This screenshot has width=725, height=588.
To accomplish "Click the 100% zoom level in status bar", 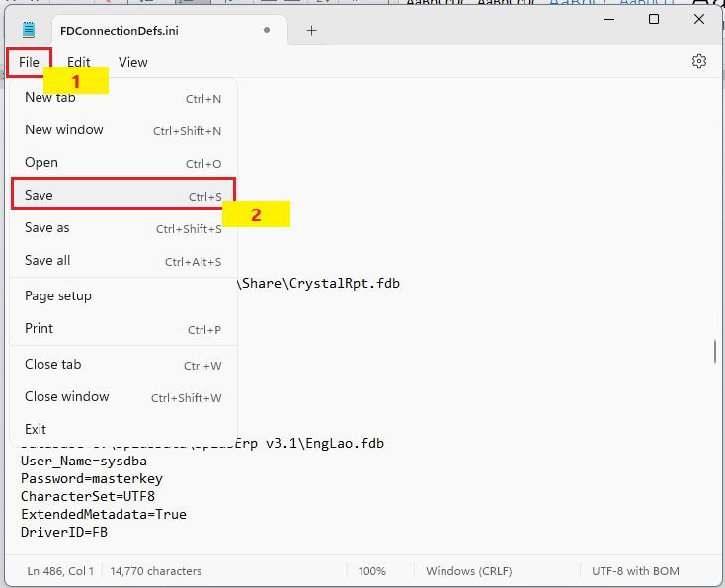I will click(x=371, y=571).
